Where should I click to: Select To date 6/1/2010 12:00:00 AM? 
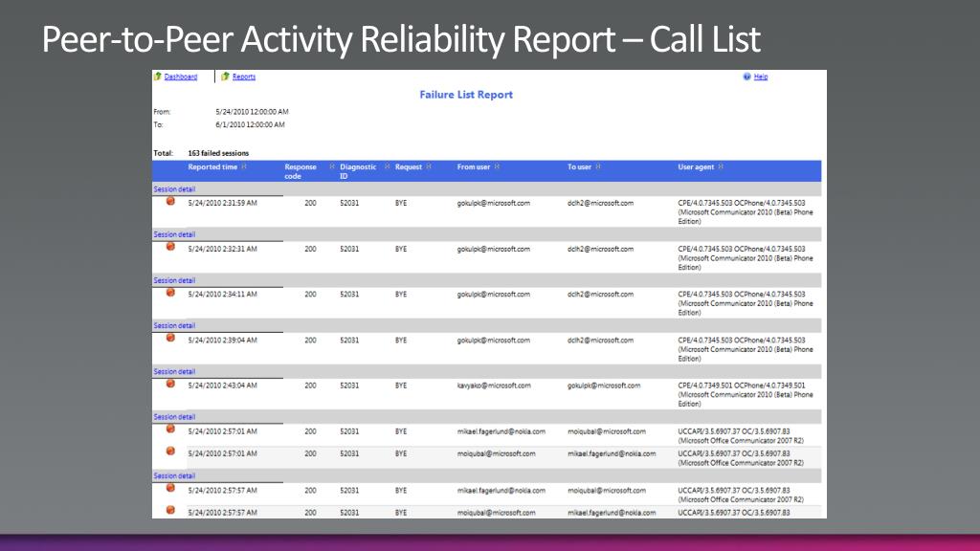coord(250,125)
